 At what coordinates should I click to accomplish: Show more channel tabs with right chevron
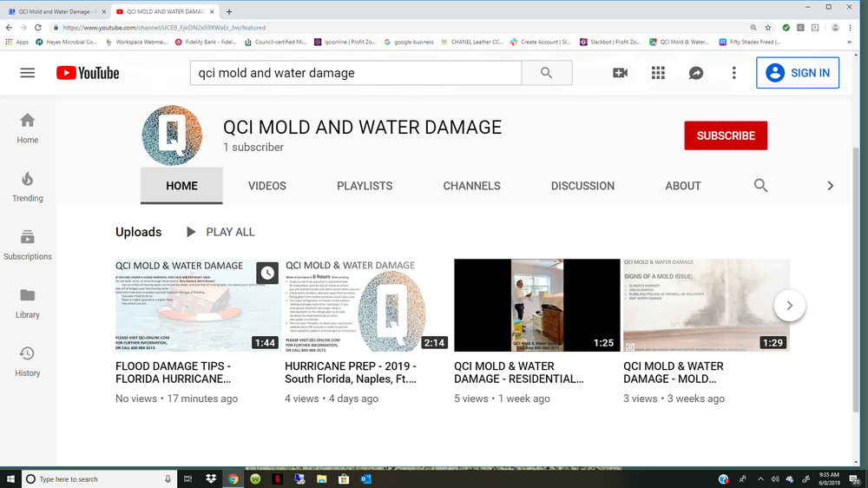831,186
